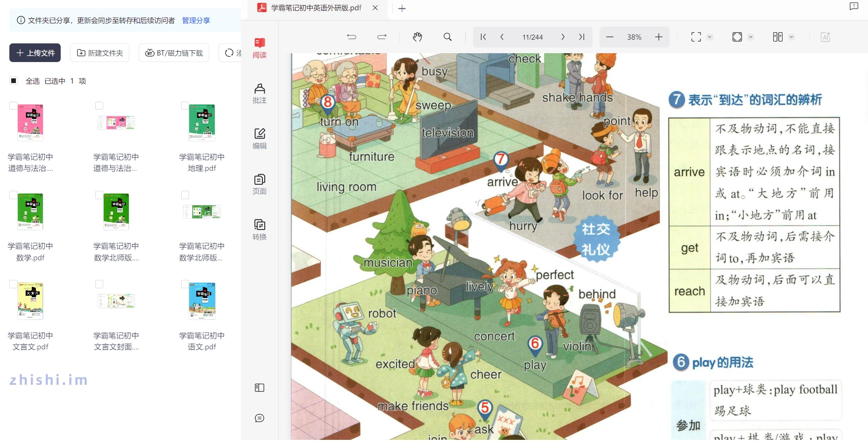Expand the page layout dropdown arrow

(x=791, y=37)
